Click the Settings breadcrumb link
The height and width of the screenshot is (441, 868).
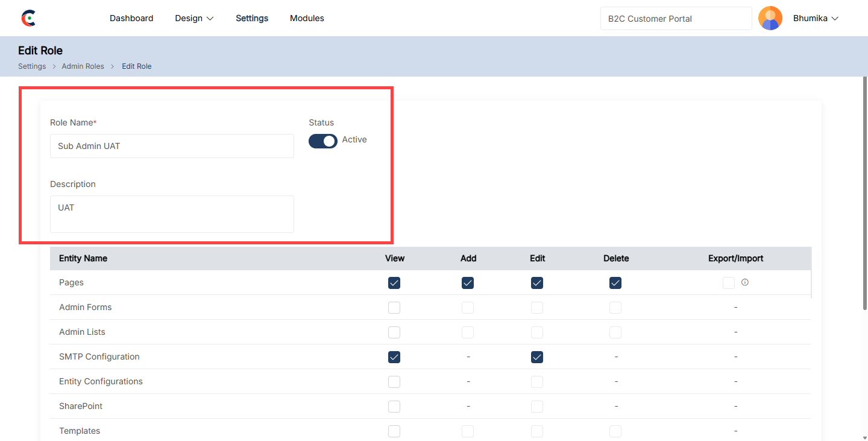click(x=32, y=66)
